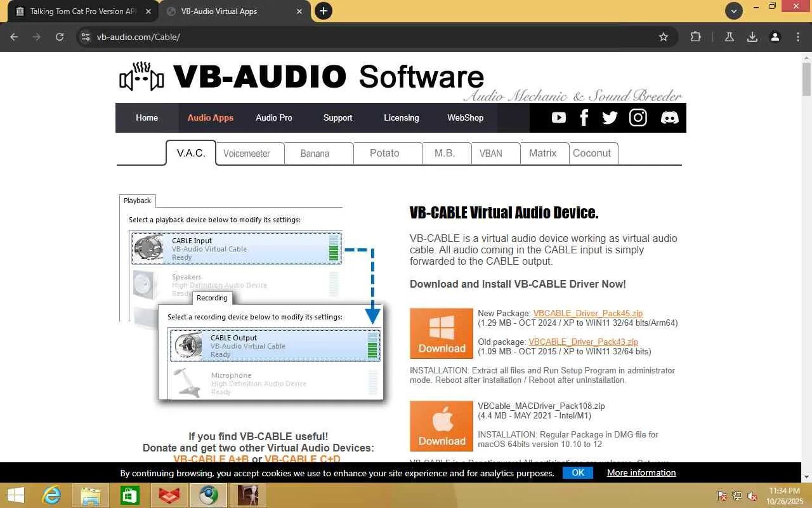Screen dimensions: 812x508
Task: Open the Chrome three-dot menu
Action: tap(798, 37)
